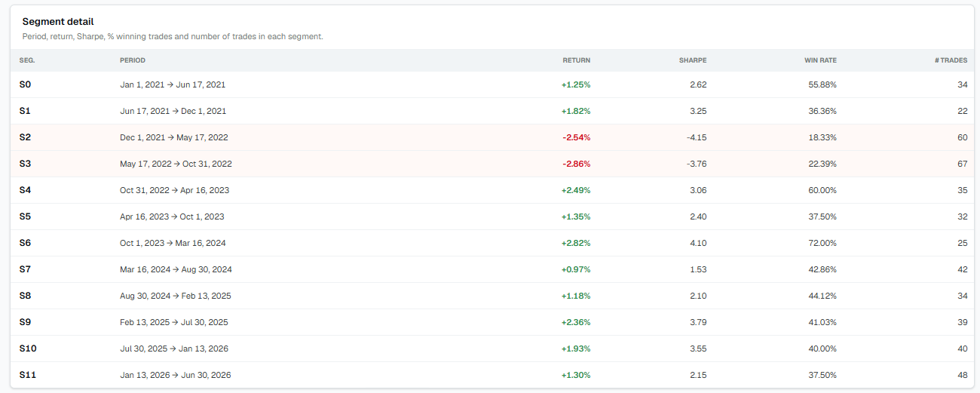Sort by the # TRADES column header

coord(951,60)
